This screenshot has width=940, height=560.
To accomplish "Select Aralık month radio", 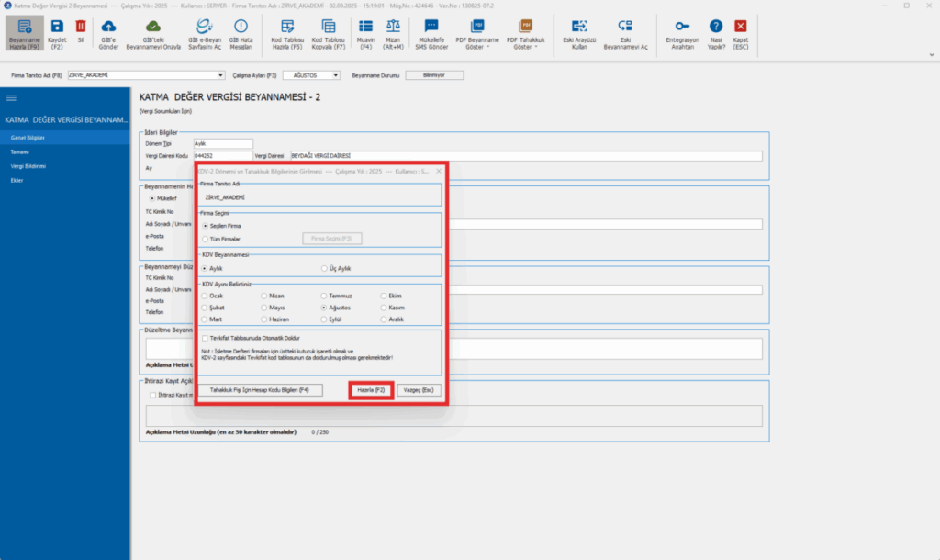I will pyautogui.click(x=384, y=319).
